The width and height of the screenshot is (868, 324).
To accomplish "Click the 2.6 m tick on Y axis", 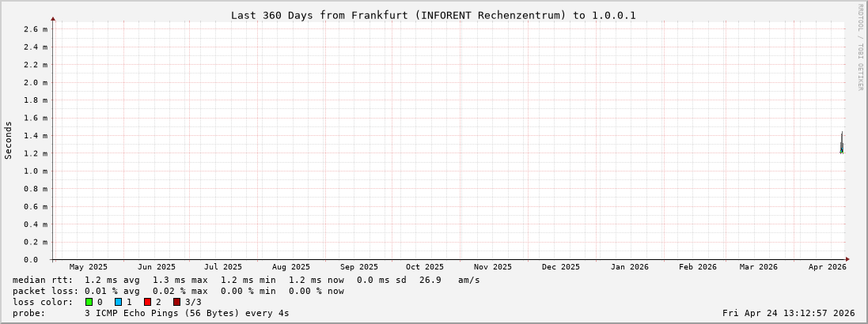I will (36, 29).
